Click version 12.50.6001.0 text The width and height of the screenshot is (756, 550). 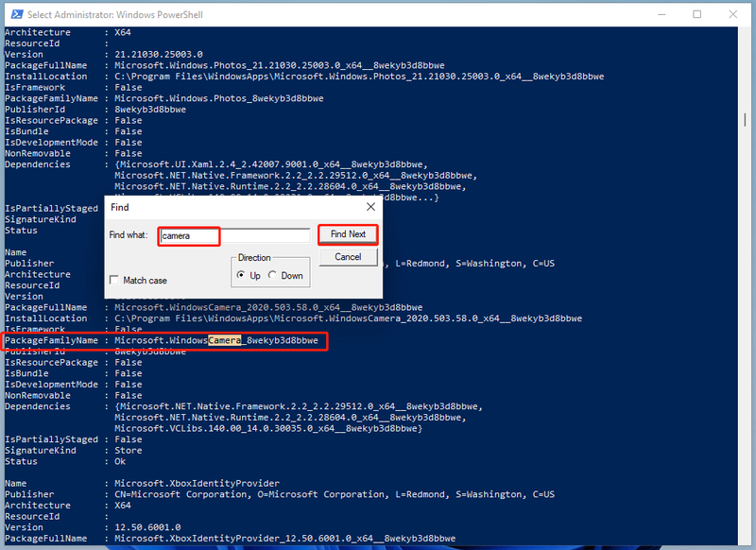pos(147,527)
